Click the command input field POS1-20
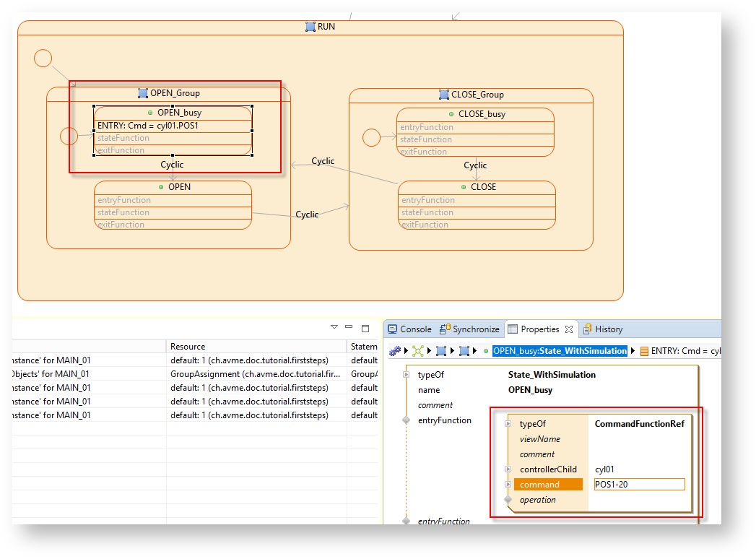 coord(639,485)
